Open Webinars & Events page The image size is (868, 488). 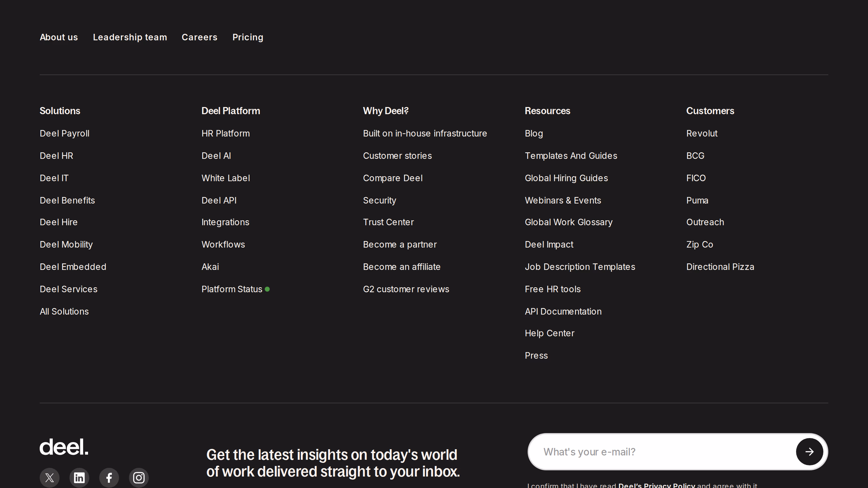click(x=563, y=200)
